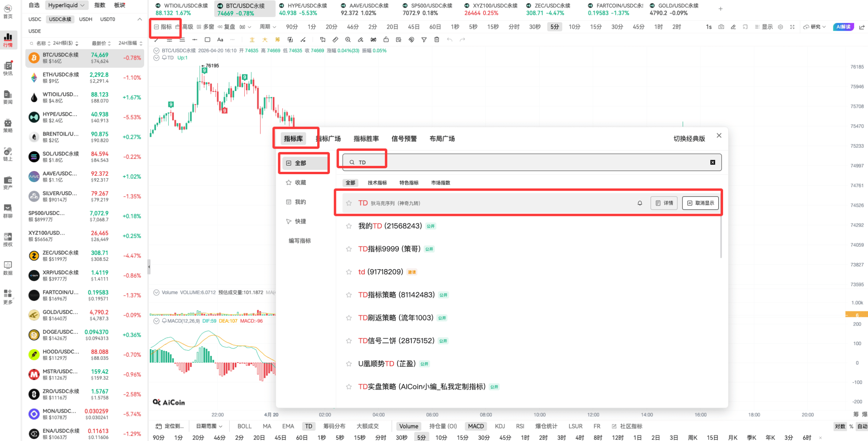This screenshot has height=441, width=868.
Task: Click the 详情 button on the TD indicator
Action: click(x=664, y=203)
